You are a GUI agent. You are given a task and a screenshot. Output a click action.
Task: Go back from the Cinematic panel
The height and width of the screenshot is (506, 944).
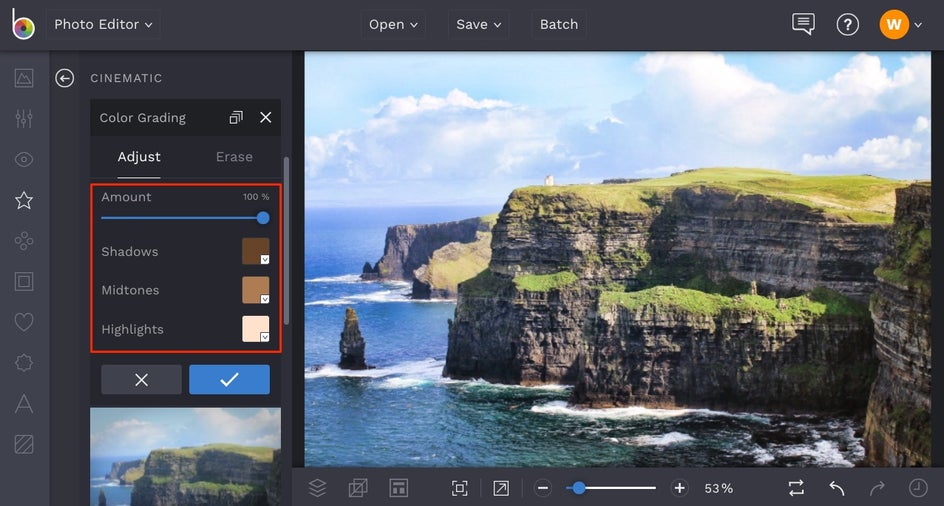coord(64,78)
